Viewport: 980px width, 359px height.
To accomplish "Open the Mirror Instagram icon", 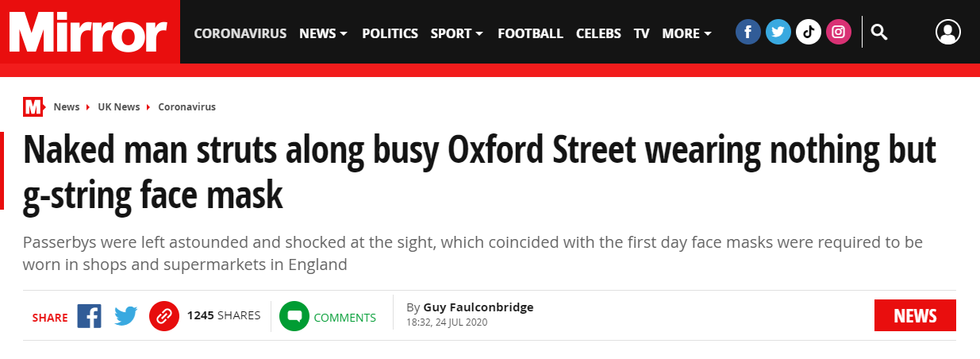I will pyautogui.click(x=838, y=32).
